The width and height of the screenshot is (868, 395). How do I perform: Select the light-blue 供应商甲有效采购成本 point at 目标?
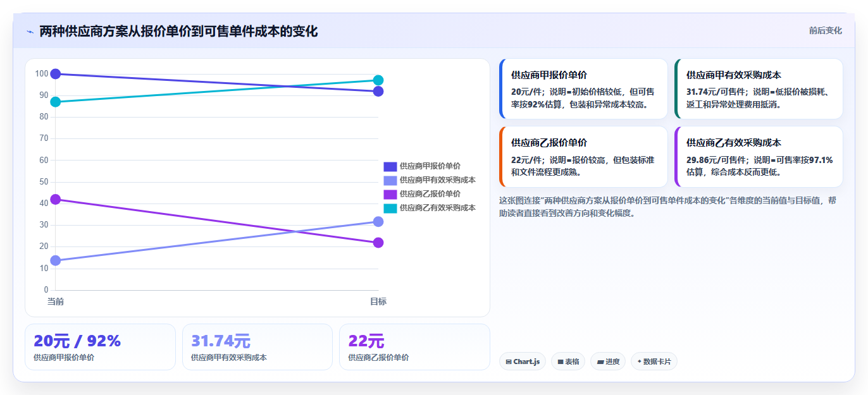coord(378,222)
